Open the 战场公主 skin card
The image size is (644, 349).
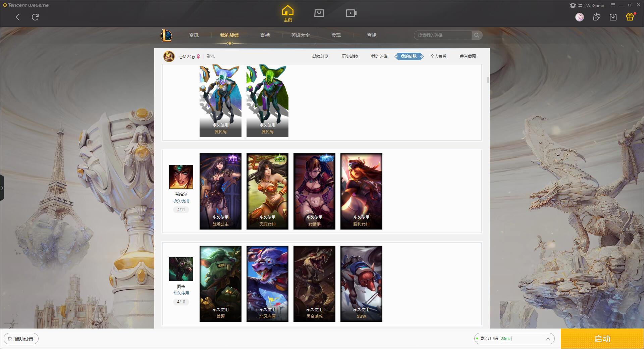220,191
